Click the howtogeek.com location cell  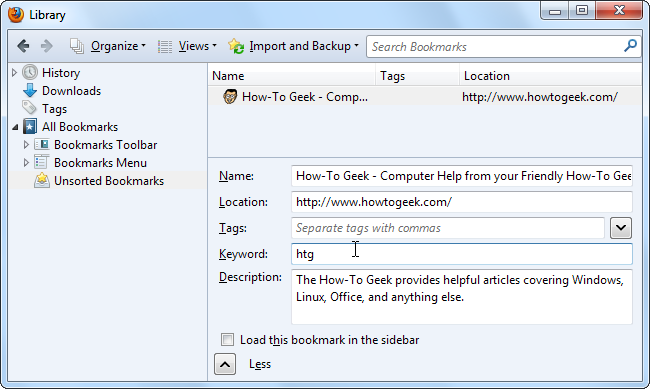tap(540, 97)
